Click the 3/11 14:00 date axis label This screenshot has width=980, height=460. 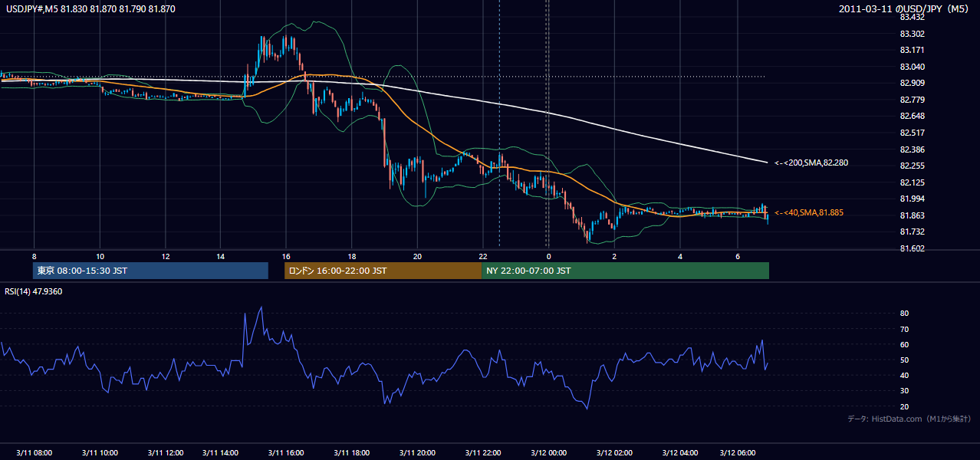221,453
